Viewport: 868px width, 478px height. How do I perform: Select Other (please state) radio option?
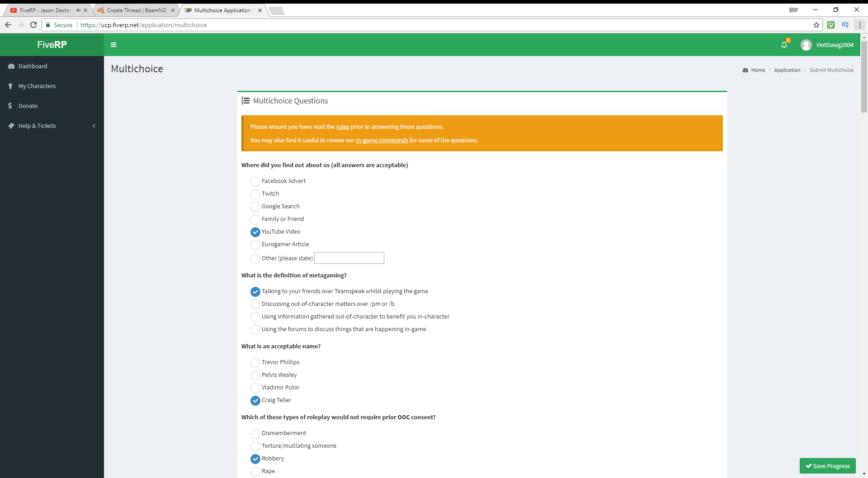[x=255, y=259]
